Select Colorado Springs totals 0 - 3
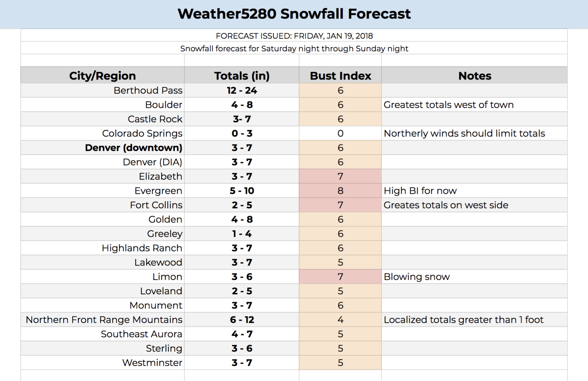The image size is (588, 381). (242, 133)
